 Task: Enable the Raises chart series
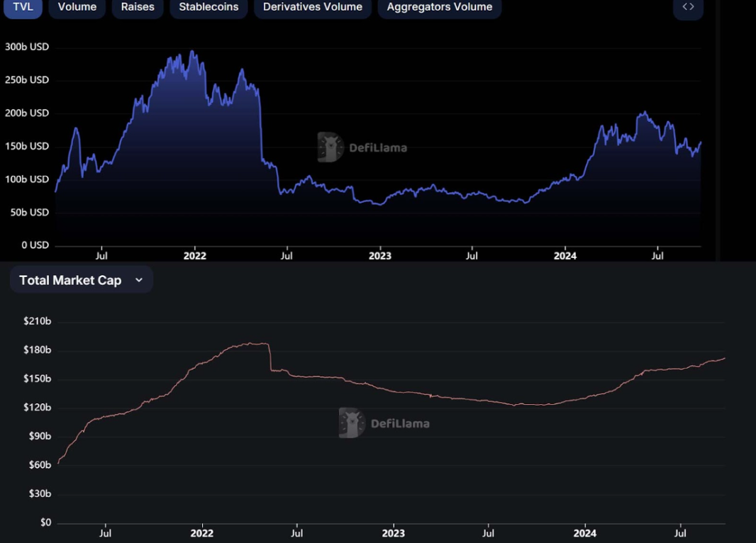(138, 7)
